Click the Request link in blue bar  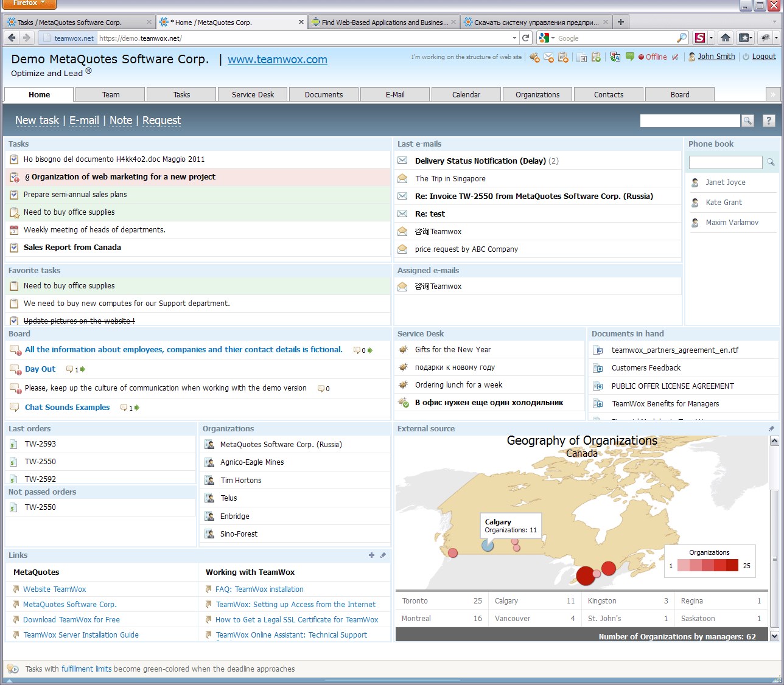(x=162, y=120)
